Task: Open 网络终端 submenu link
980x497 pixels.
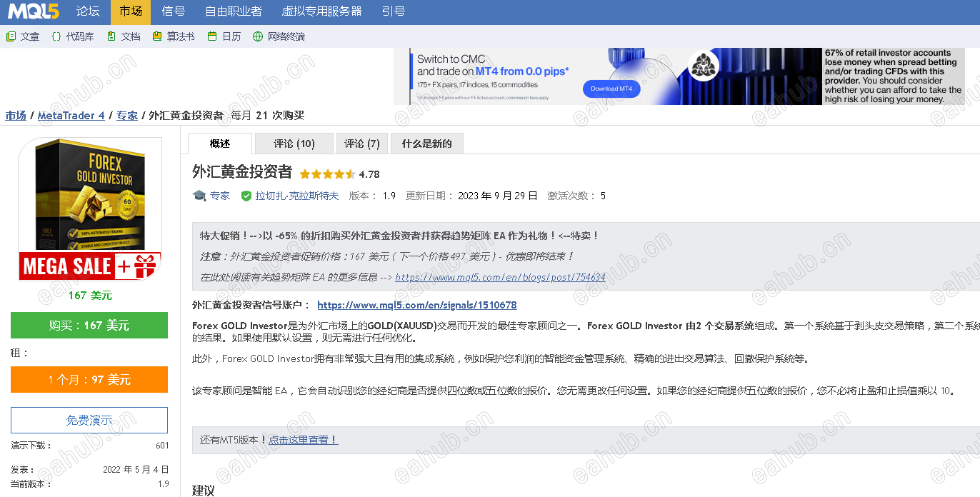Action: 286,36
